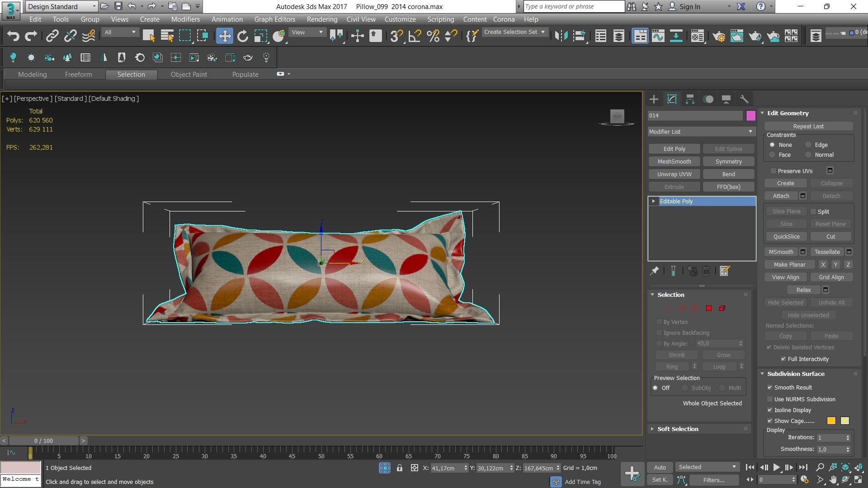The height and width of the screenshot is (488, 868).
Task: Switch to the Freeform ribbon tab
Action: (x=78, y=75)
